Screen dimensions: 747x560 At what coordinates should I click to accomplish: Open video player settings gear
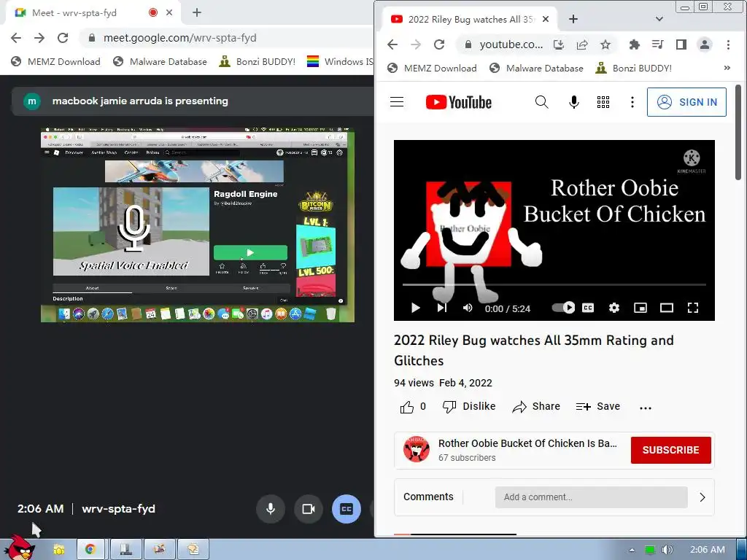[x=614, y=308]
